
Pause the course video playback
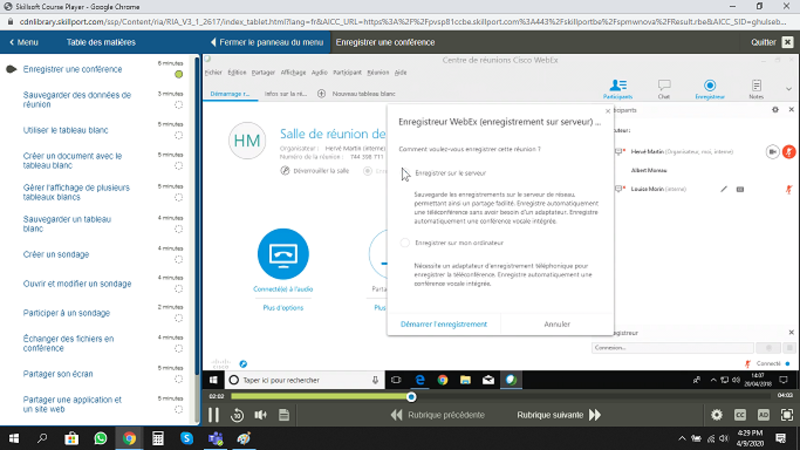coord(213,415)
